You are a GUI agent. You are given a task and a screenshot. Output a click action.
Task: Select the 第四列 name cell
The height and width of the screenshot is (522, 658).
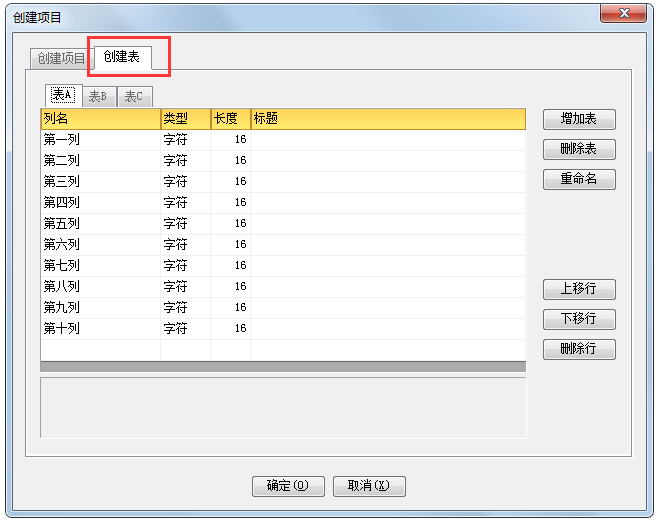coord(101,203)
